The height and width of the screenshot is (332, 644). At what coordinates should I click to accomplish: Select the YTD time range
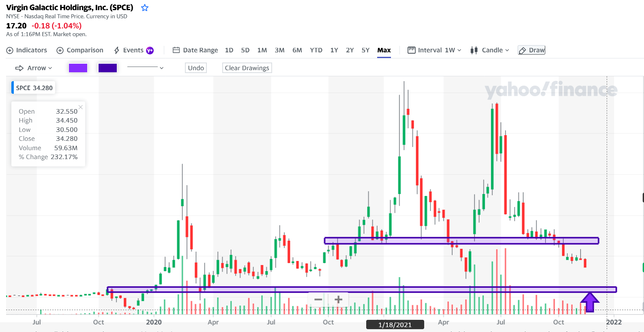(316, 50)
